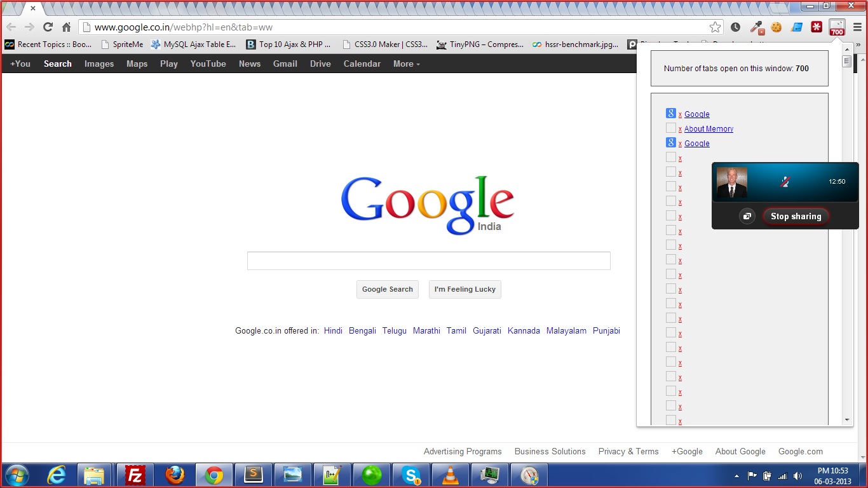Click the I'm Feeling Lucky button
Image resolution: width=868 pixels, height=488 pixels.
coord(465,289)
